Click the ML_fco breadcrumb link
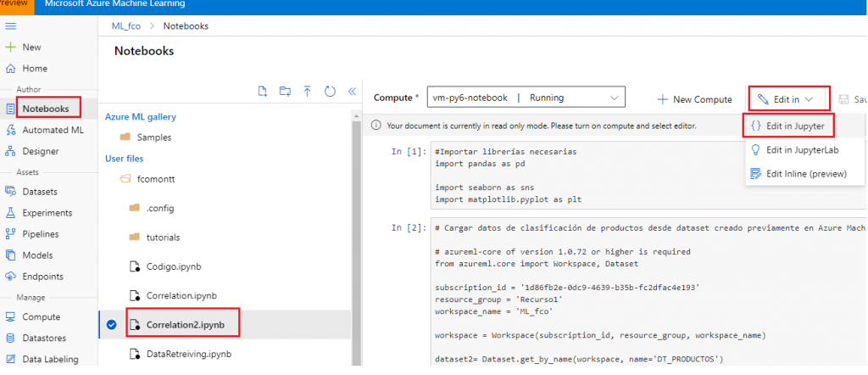 (126, 26)
